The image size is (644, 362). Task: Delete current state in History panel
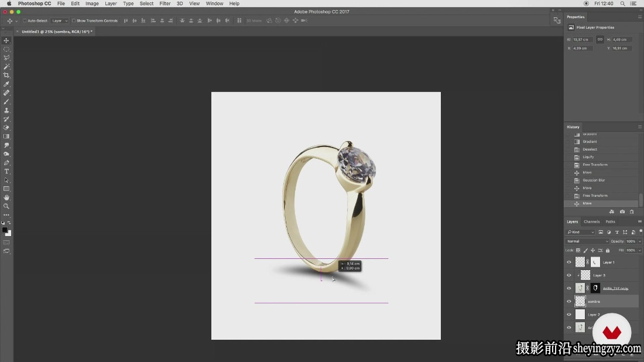[632, 211]
